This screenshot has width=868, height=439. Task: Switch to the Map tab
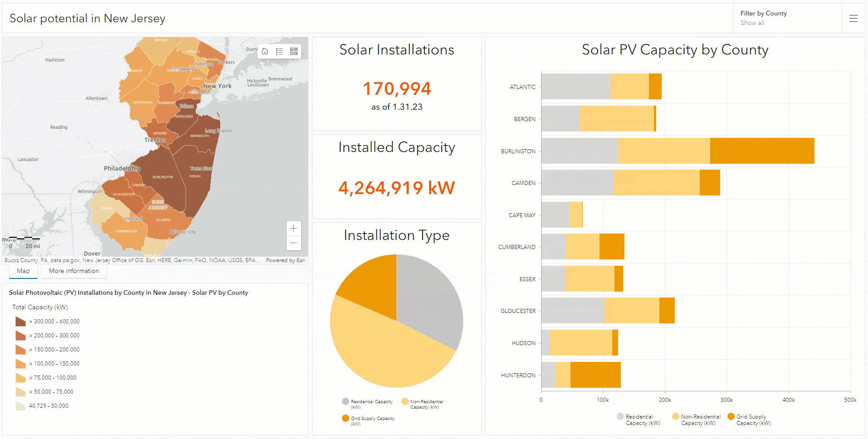23,271
